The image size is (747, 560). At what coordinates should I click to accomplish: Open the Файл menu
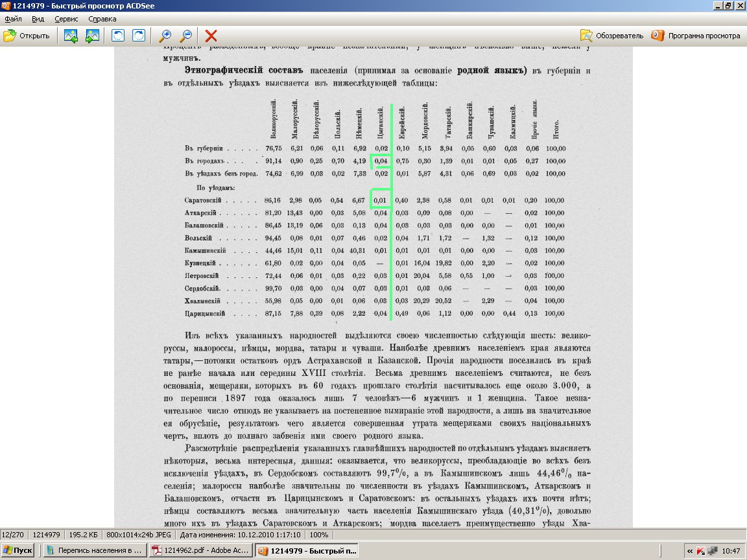(x=14, y=19)
